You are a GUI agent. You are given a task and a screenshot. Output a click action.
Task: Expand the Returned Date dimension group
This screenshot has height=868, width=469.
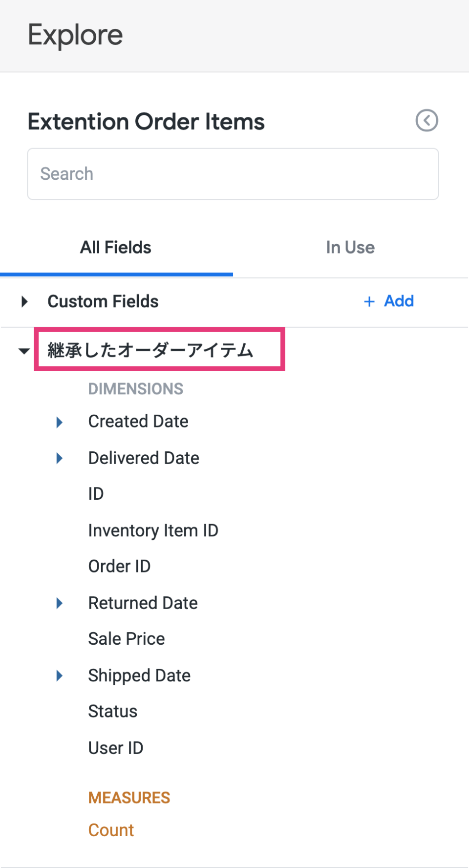pyautogui.click(x=59, y=603)
